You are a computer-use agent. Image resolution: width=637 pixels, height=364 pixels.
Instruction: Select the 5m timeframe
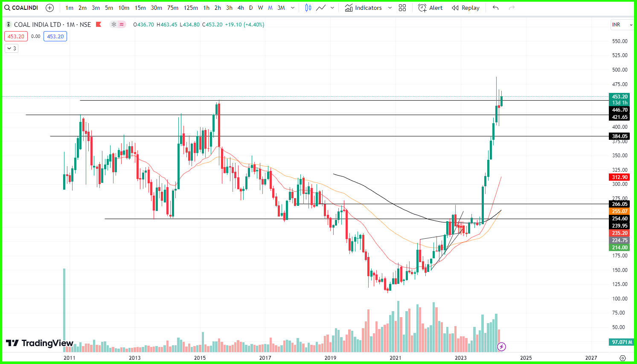(109, 8)
